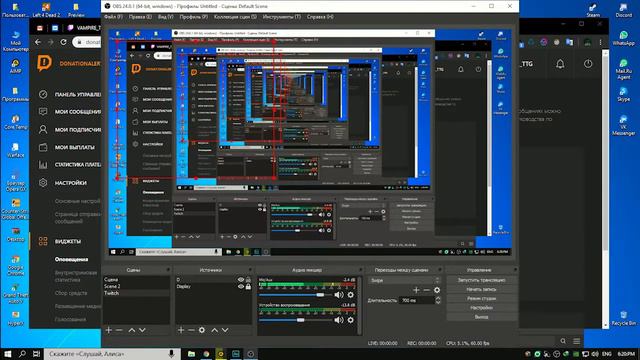
Task: Move source down in Sources panel
Action: (225, 330)
